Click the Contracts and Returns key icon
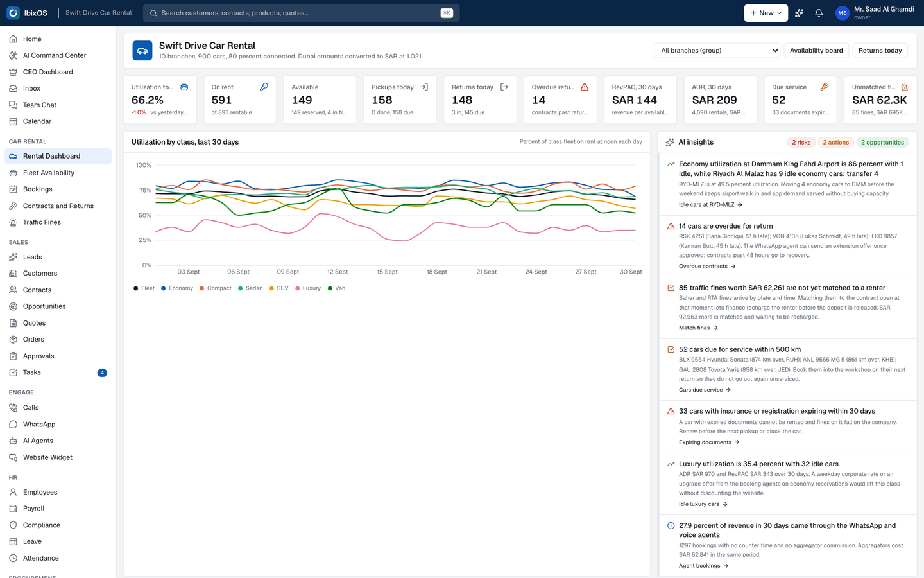 click(13, 206)
